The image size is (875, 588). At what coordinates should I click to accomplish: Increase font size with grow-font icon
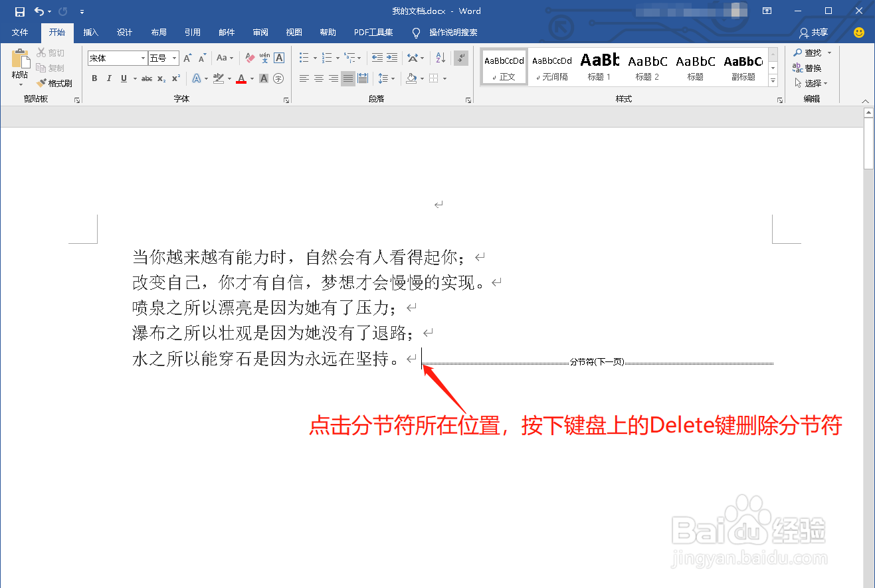click(188, 58)
